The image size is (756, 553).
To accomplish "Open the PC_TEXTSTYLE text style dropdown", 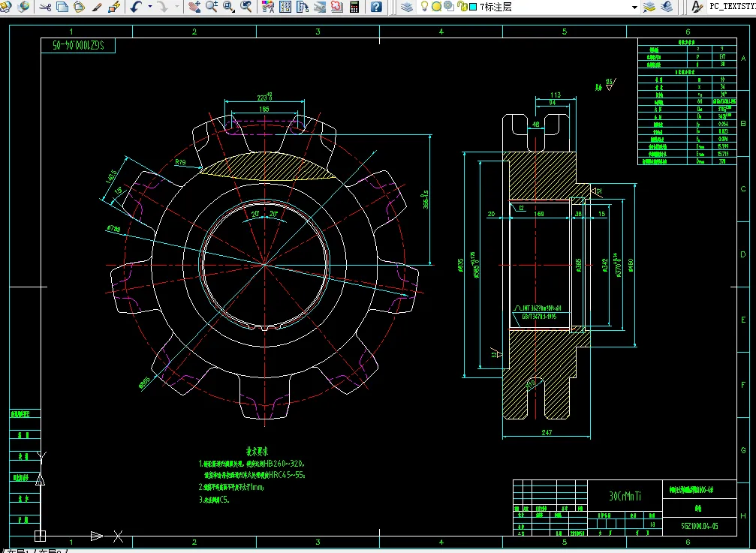I will (x=732, y=7).
